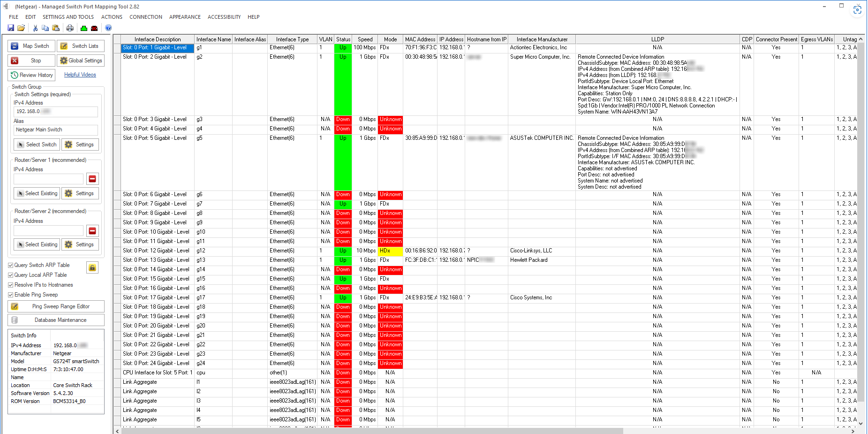Sort by the Status column header
868x434 pixels.
pyautogui.click(x=343, y=39)
